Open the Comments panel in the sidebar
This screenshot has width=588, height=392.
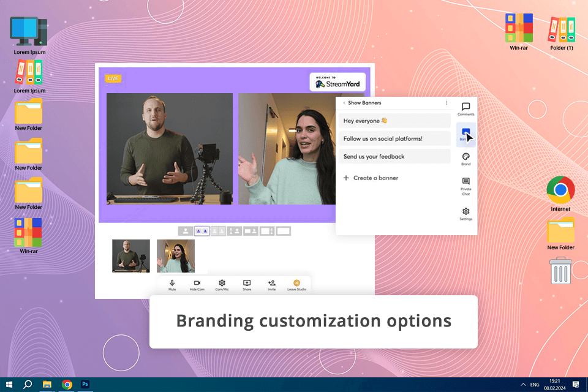[466, 108]
